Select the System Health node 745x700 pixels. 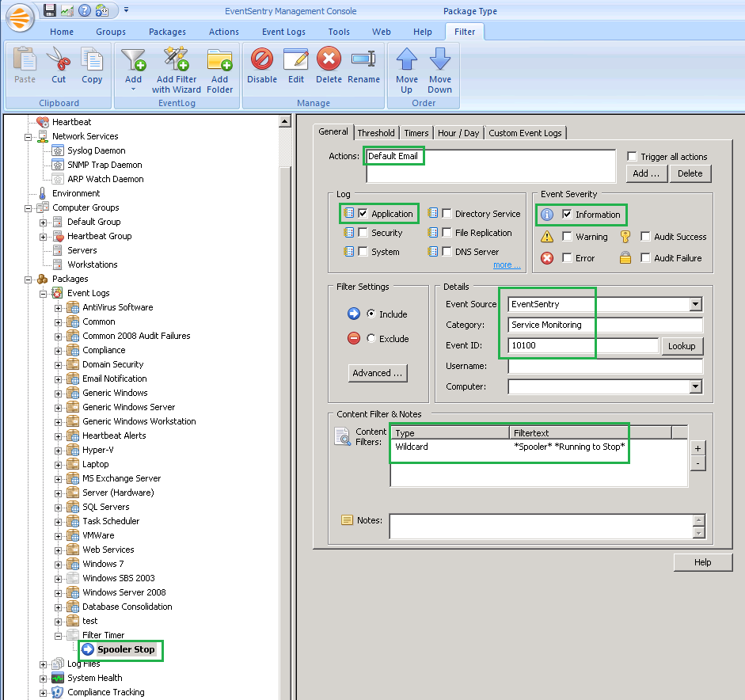(94, 678)
